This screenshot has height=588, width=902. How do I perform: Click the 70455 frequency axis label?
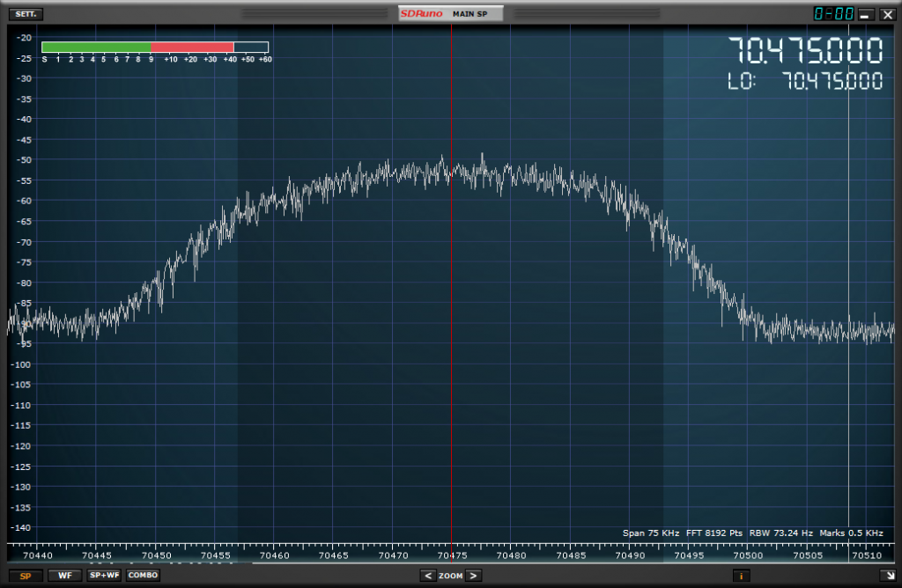[215, 555]
